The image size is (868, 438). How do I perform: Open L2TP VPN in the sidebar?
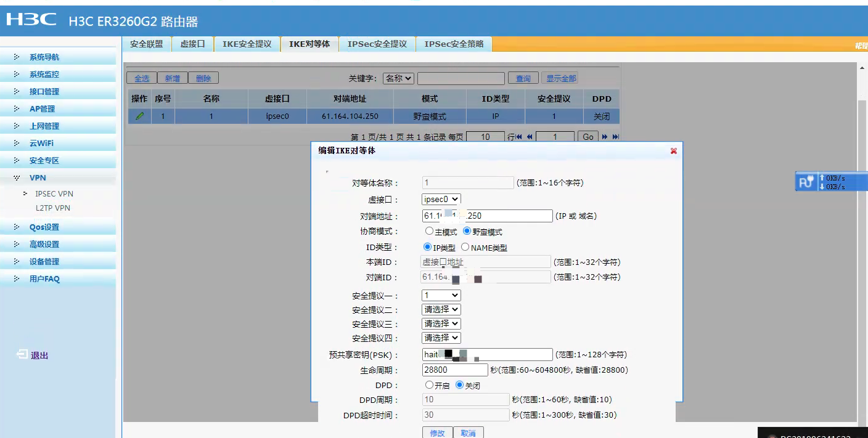coord(52,208)
